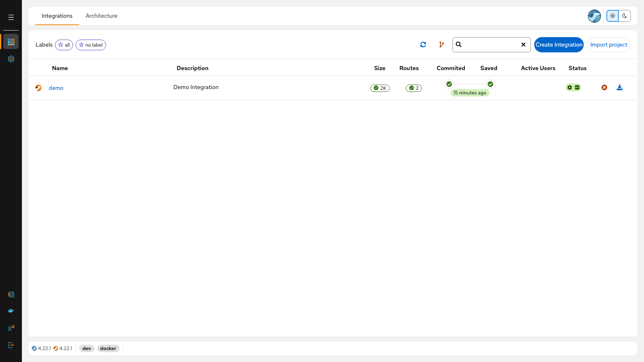Filter by the 'all' label

(64, 45)
